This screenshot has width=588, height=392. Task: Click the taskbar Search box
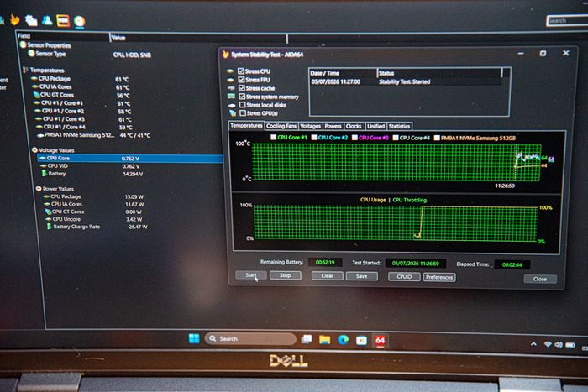coord(250,338)
